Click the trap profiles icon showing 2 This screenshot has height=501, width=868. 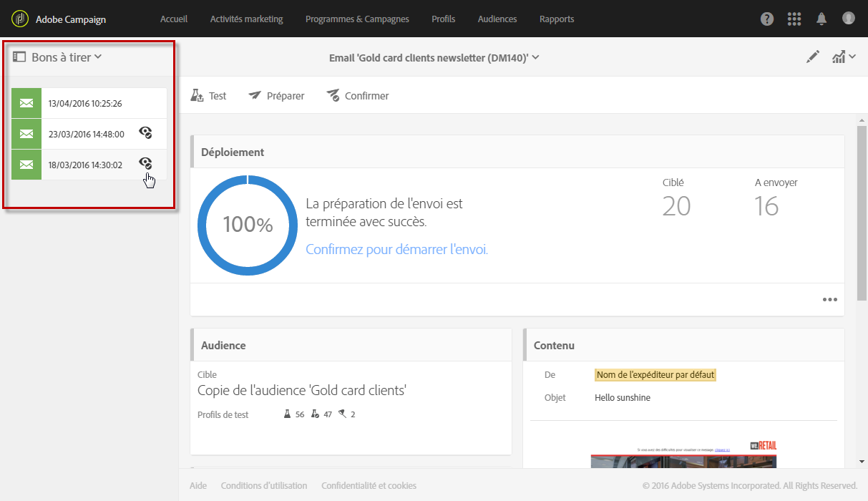click(342, 414)
